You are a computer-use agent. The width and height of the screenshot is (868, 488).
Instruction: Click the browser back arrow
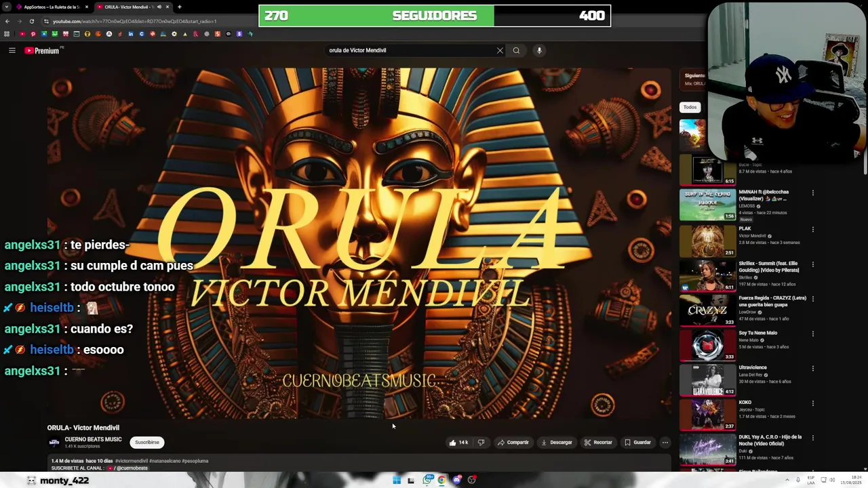7,21
